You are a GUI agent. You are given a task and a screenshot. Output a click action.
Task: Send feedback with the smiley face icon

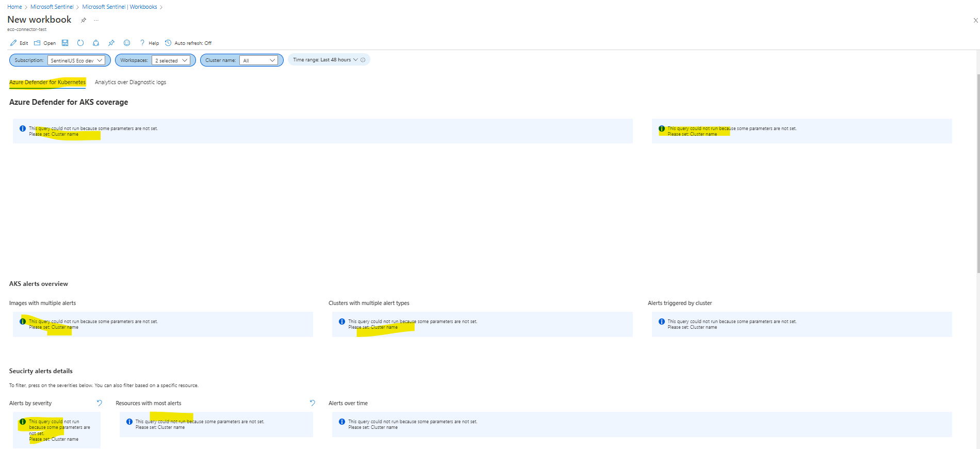click(x=127, y=43)
